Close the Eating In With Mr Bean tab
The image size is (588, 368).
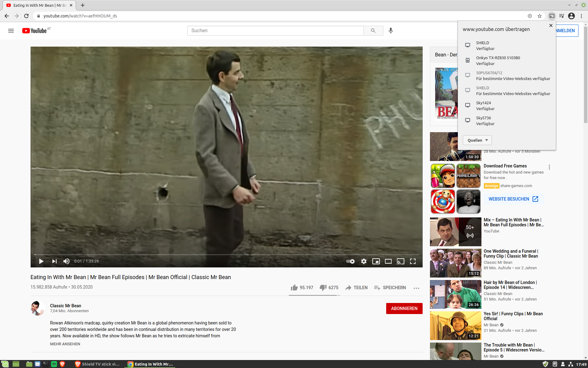pos(71,5)
